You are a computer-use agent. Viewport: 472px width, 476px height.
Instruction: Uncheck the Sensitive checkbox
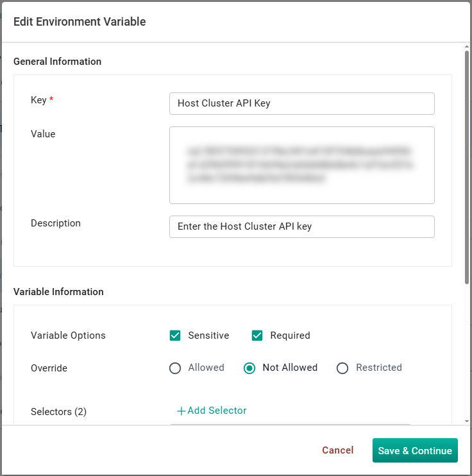pos(175,336)
